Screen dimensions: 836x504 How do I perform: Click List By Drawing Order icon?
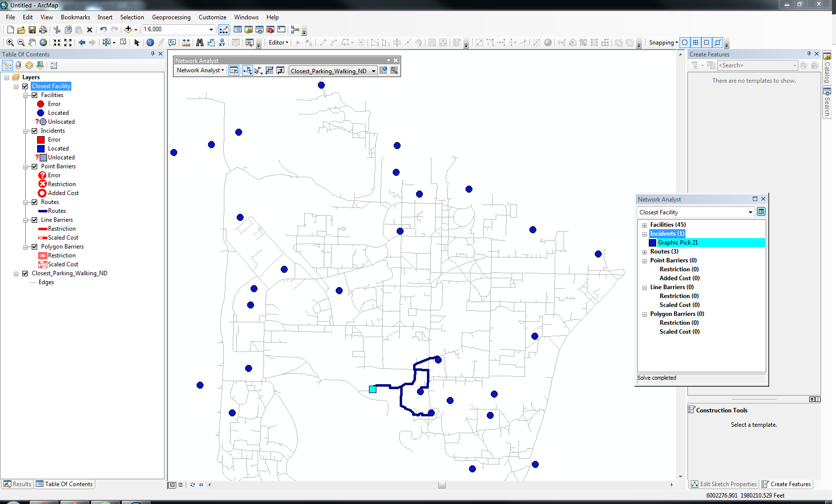tap(7, 65)
